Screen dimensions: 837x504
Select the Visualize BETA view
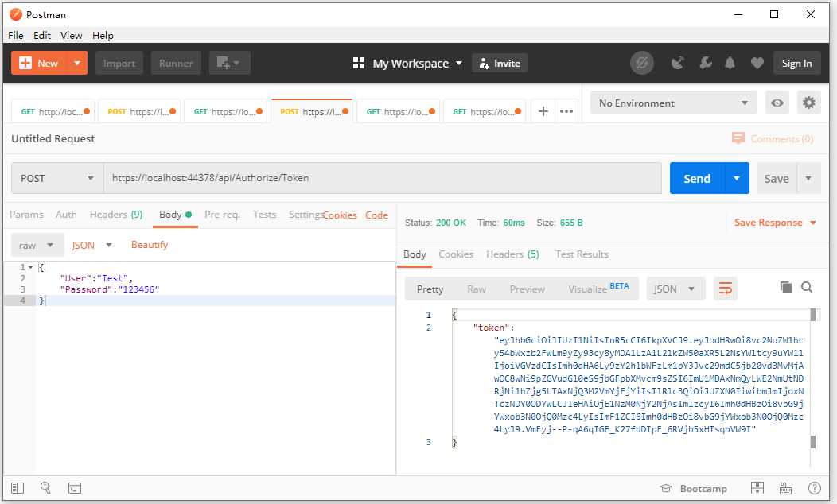598,289
